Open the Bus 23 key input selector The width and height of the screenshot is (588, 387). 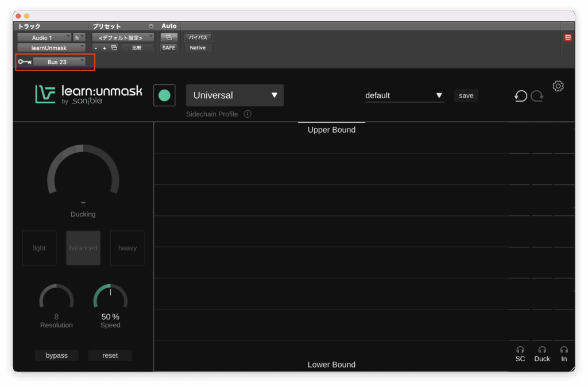(x=59, y=62)
